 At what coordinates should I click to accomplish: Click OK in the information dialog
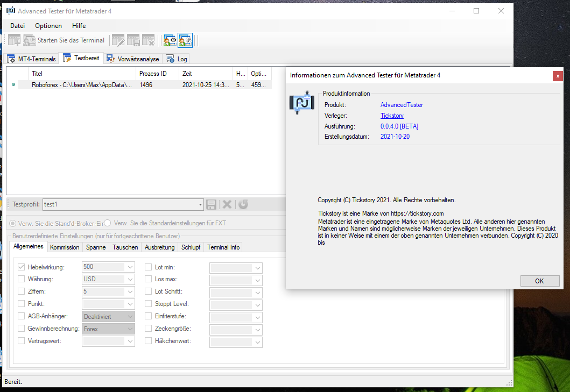pyautogui.click(x=540, y=281)
